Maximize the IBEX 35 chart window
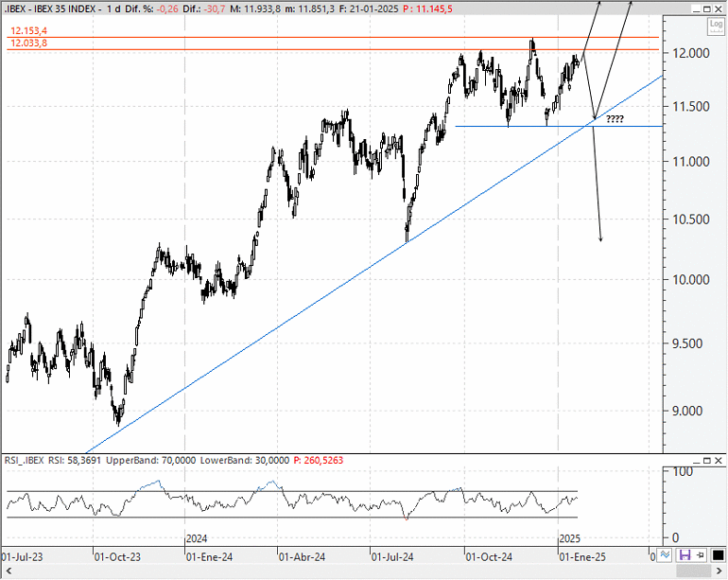 [x=706, y=9]
